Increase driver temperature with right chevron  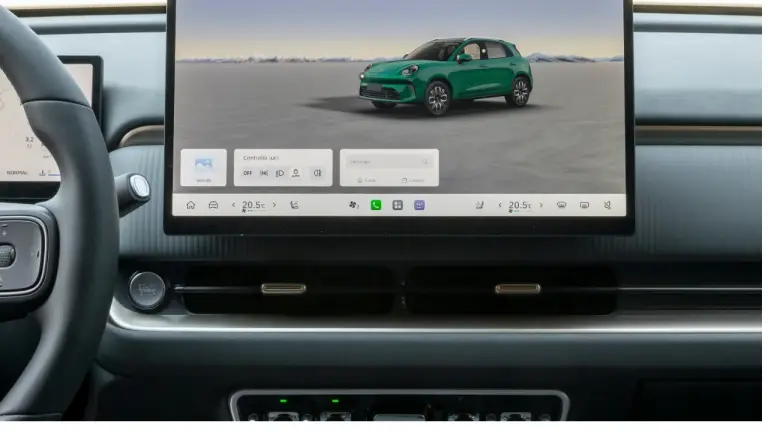pos(274,205)
